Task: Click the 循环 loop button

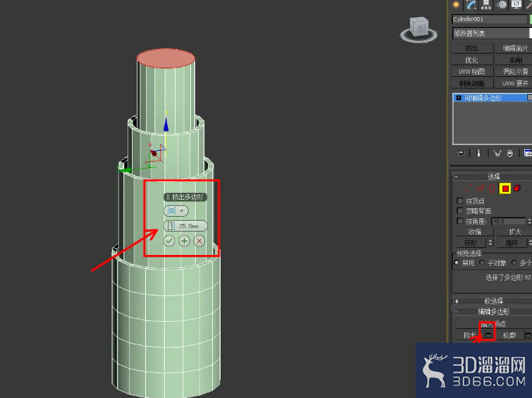Action: pos(511,243)
